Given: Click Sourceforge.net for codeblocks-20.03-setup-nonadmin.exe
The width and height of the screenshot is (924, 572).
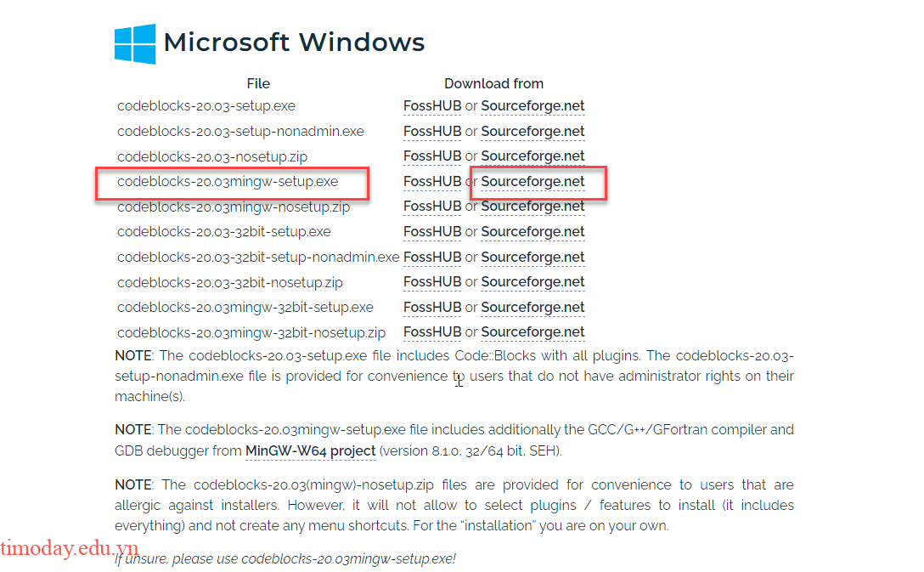Looking at the screenshot, I should click(532, 132).
